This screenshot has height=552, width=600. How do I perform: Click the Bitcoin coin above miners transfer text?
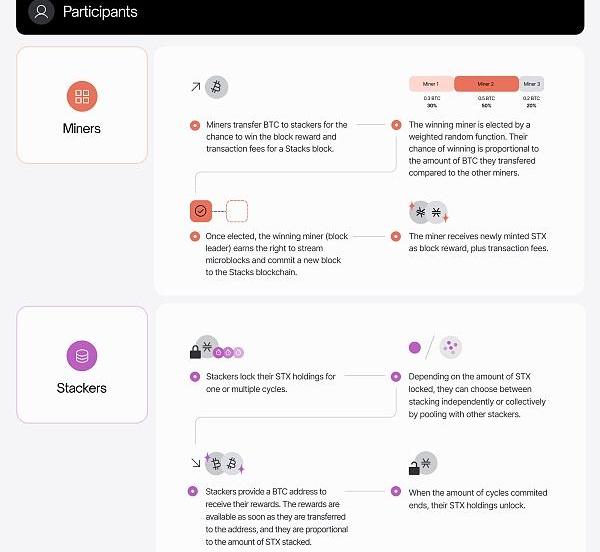click(x=216, y=87)
